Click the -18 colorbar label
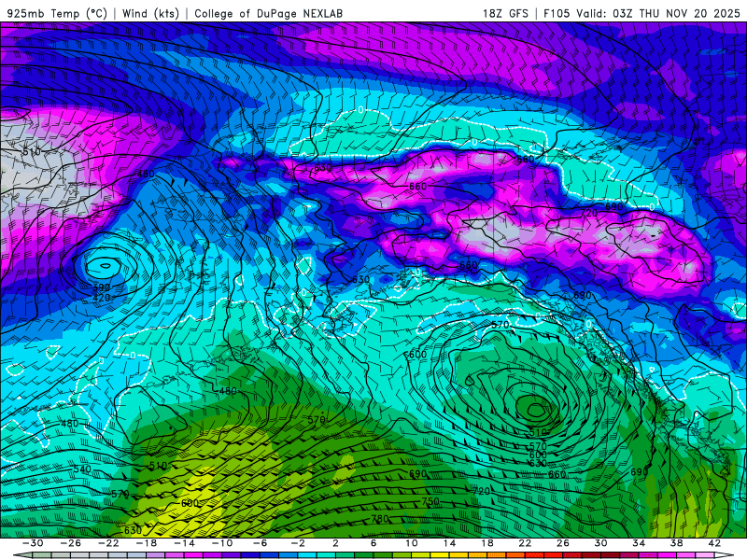This screenshot has width=747, height=560. tap(147, 543)
